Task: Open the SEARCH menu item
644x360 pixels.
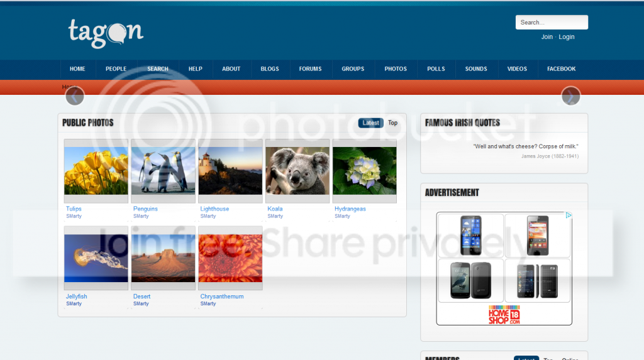Action: click(158, 69)
